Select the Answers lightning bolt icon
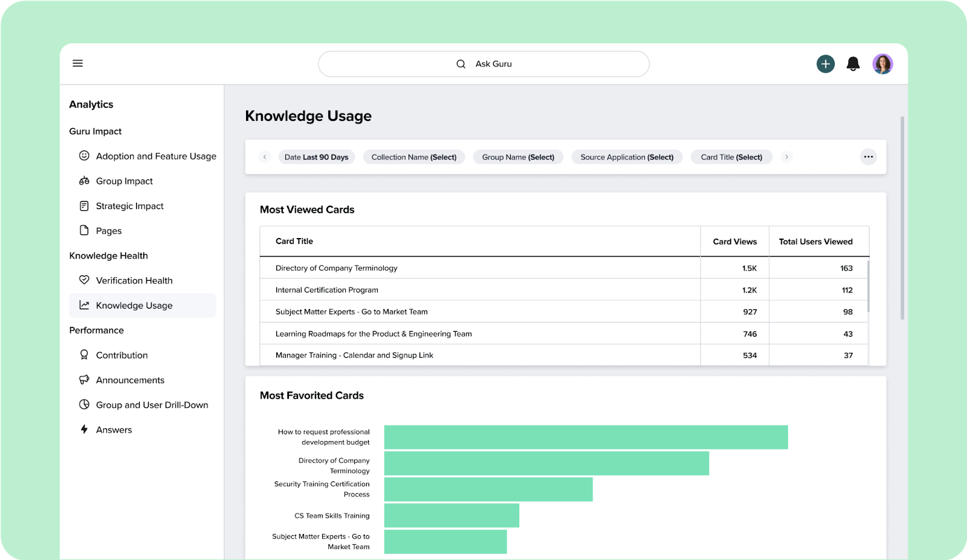The height and width of the screenshot is (560, 967). [x=84, y=429]
